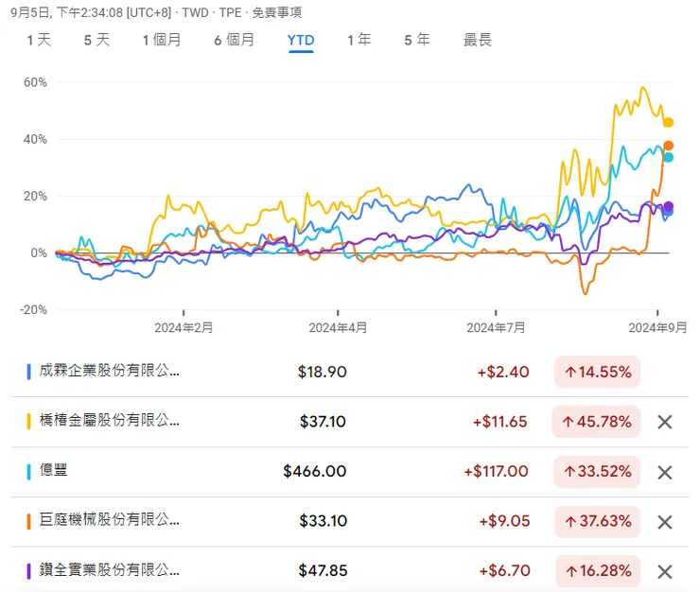The height and width of the screenshot is (592, 700).
Task: Choose the 1 個月 range tab
Action: [162, 40]
